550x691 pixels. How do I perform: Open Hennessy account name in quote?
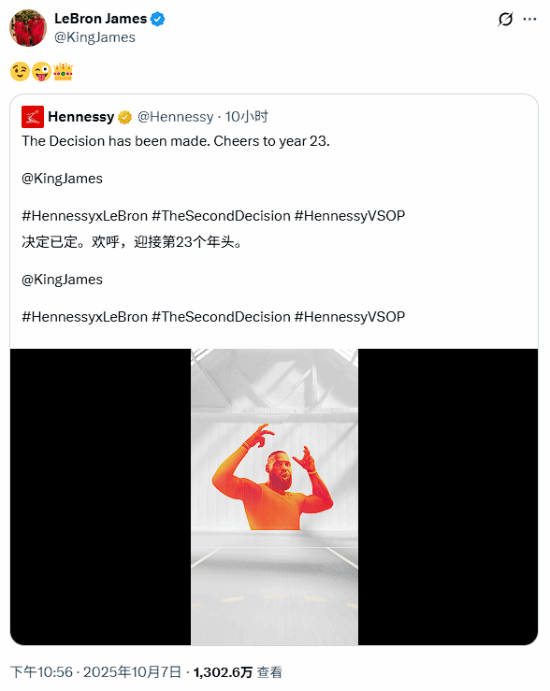81,117
